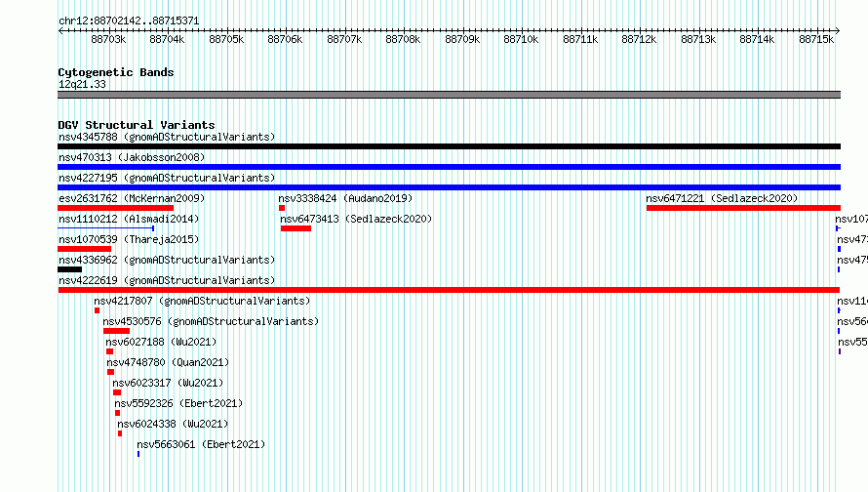Click the nsv4345788 gnomAD variant label
This screenshot has width=868, height=492.
coord(167,137)
